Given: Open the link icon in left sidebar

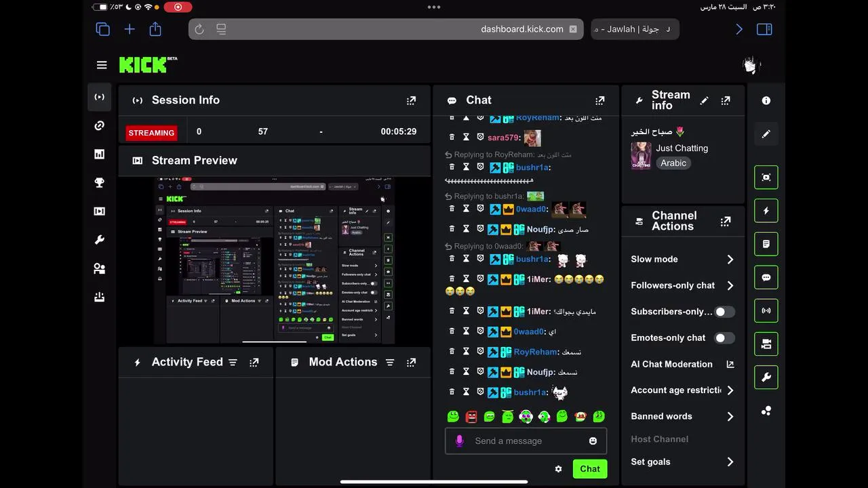Looking at the screenshot, I should tap(99, 125).
